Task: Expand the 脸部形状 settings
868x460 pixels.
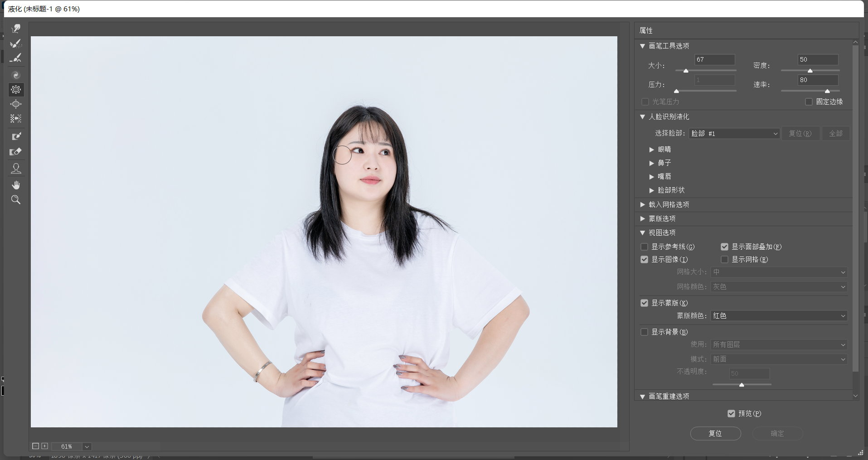Action: coord(651,190)
